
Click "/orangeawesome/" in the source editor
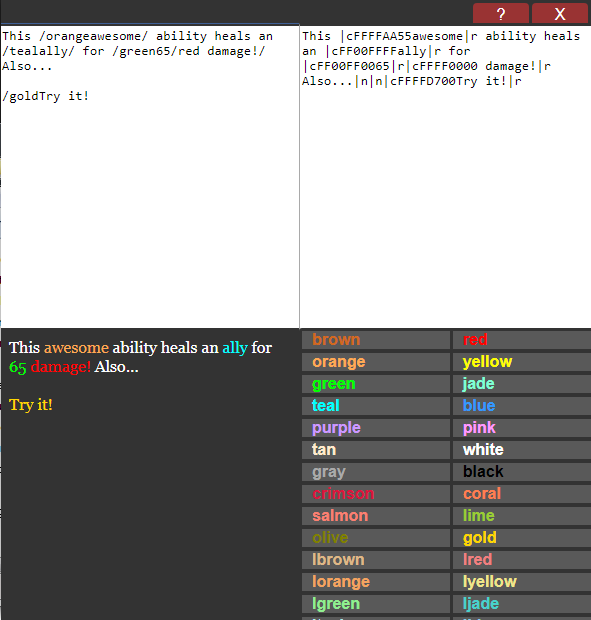click(93, 37)
